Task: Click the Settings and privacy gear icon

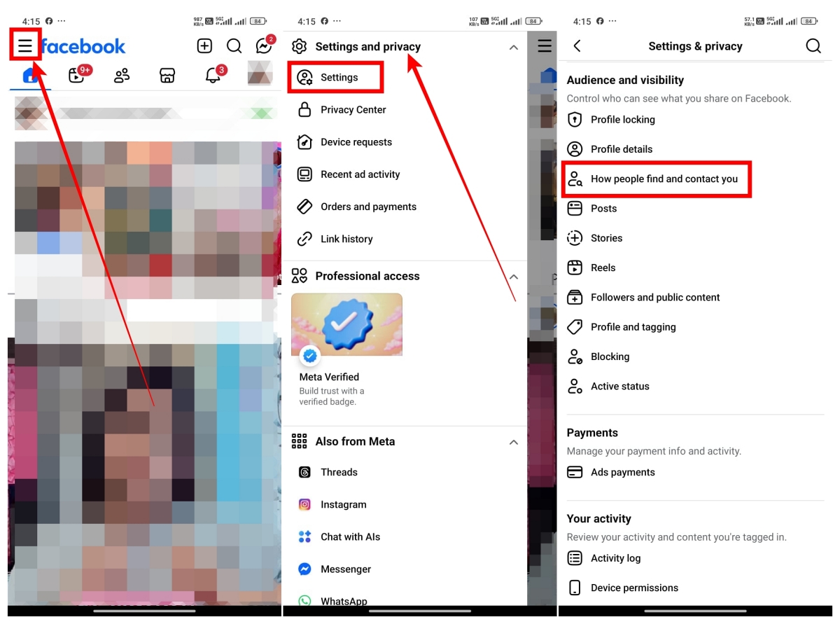Action: pyautogui.click(x=300, y=47)
